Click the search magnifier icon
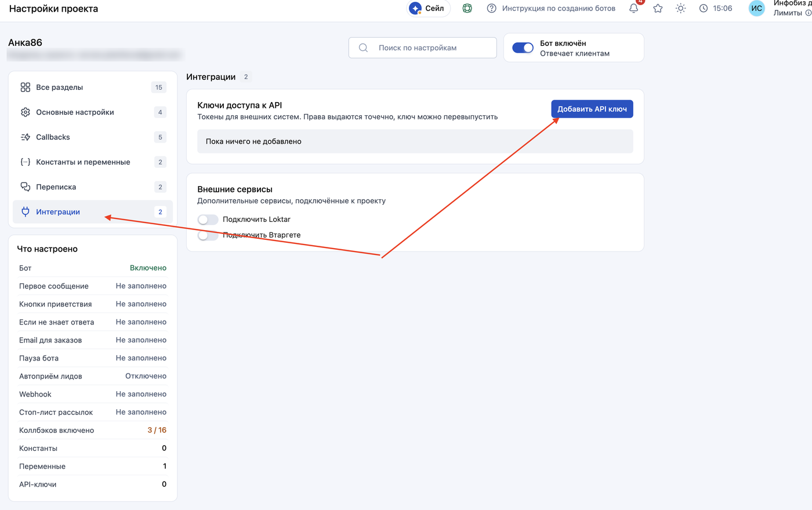Image resolution: width=812 pixels, height=510 pixels. (x=363, y=48)
